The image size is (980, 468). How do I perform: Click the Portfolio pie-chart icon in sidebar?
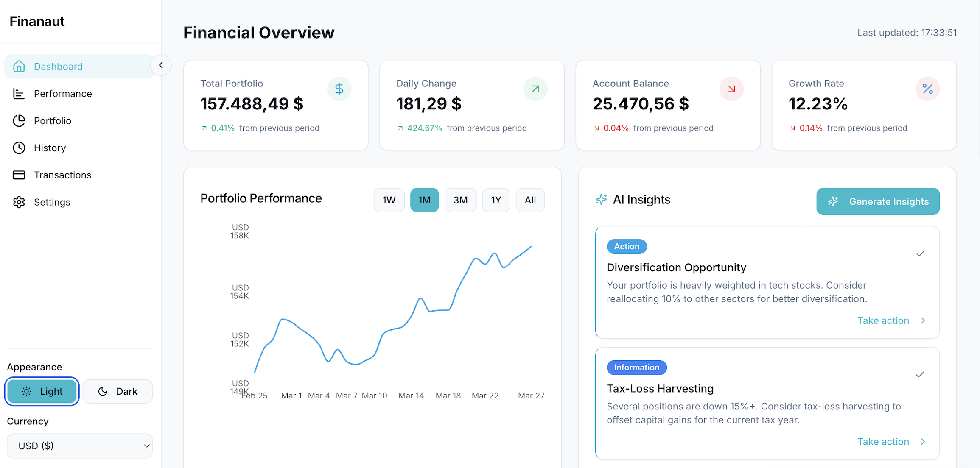[19, 121]
